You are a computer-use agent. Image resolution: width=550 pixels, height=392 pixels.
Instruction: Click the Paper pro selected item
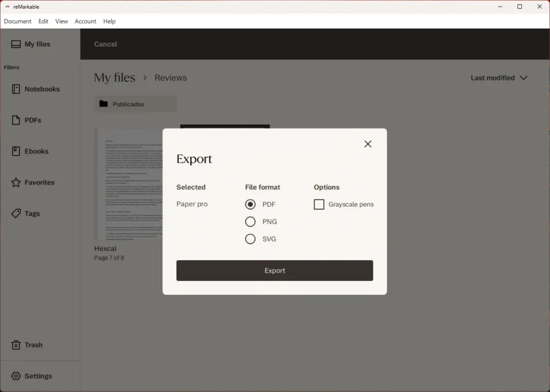click(x=192, y=204)
